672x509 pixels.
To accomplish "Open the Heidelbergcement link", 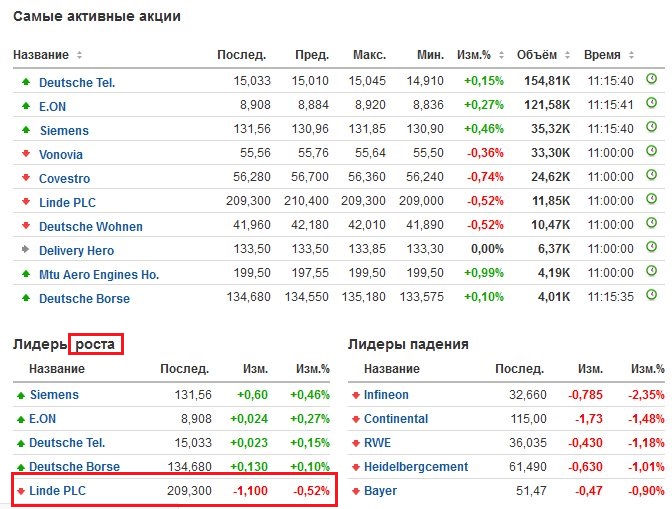I will coord(416,467).
